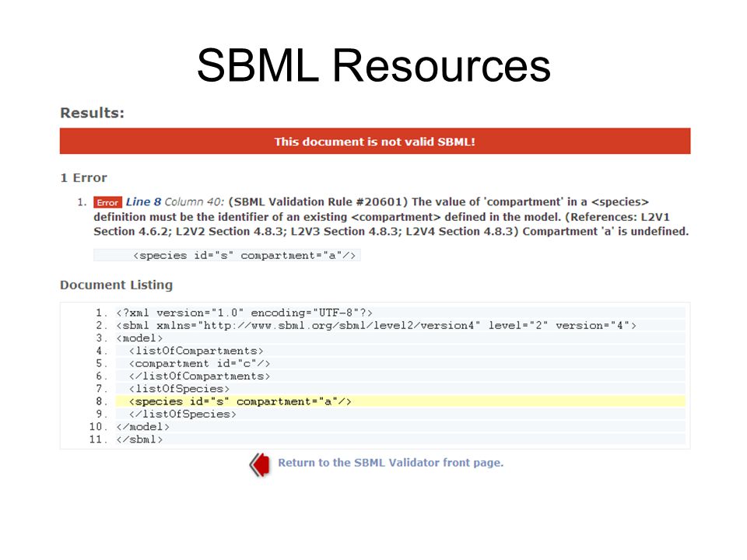
Task: Click listing line 4 '<listOfCompartments>'
Action: (400, 351)
